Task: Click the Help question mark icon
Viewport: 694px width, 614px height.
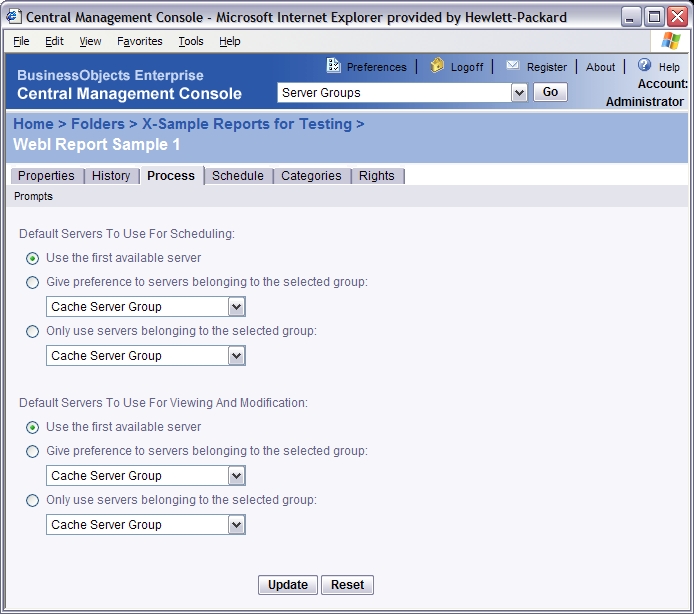Action: [644, 65]
